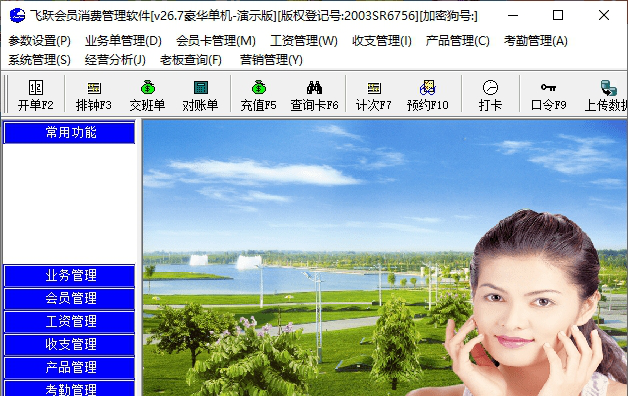Expand the 考勤管理 sidebar section
The image size is (628, 411).
coord(69,388)
